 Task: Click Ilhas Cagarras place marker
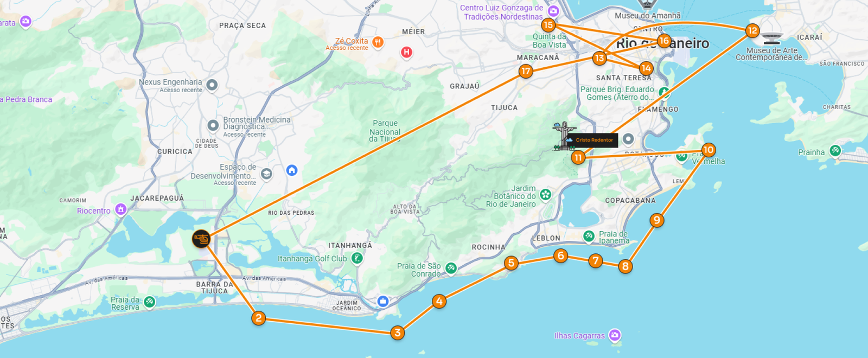(614, 335)
